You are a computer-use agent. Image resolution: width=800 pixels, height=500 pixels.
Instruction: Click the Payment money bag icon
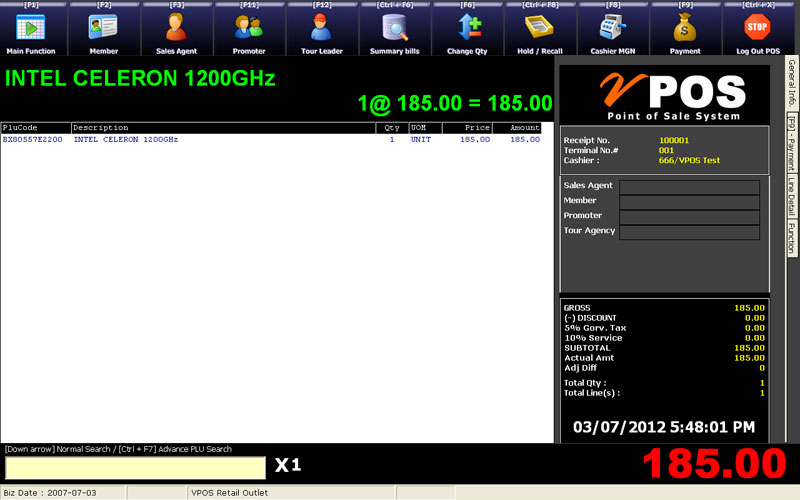685,29
